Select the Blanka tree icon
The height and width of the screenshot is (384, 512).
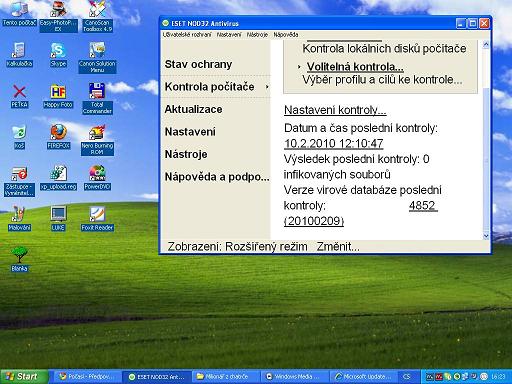(19, 259)
